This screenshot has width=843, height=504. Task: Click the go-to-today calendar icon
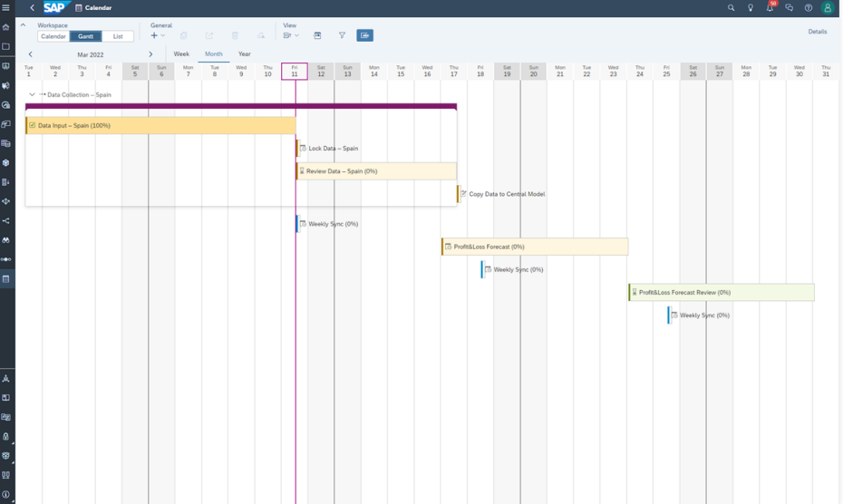(317, 35)
